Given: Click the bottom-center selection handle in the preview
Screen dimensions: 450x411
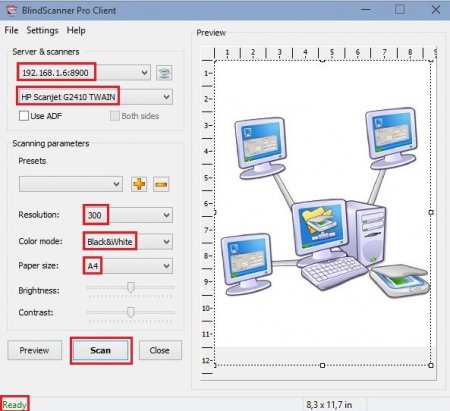Looking at the screenshot, I should tap(322, 365).
